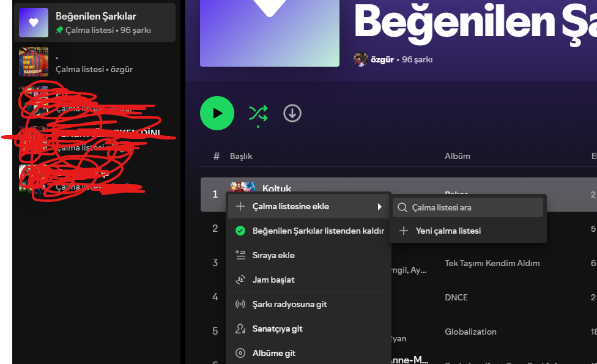Viewport: 597px width, 364px height.
Task: Open the özgür playlist cover in sidebar
Action: 34,62
